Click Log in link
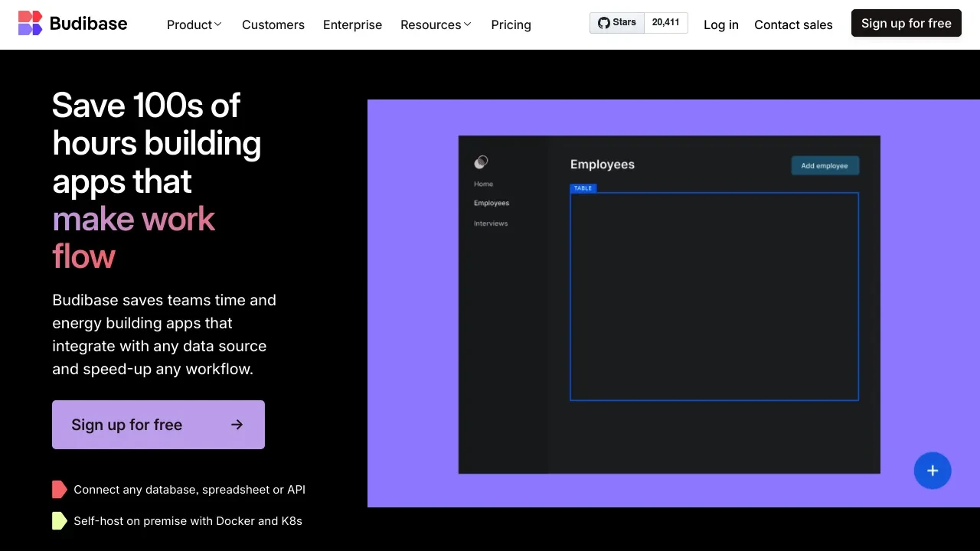Image resolution: width=980 pixels, height=551 pixels. click(x=721, y=24)
